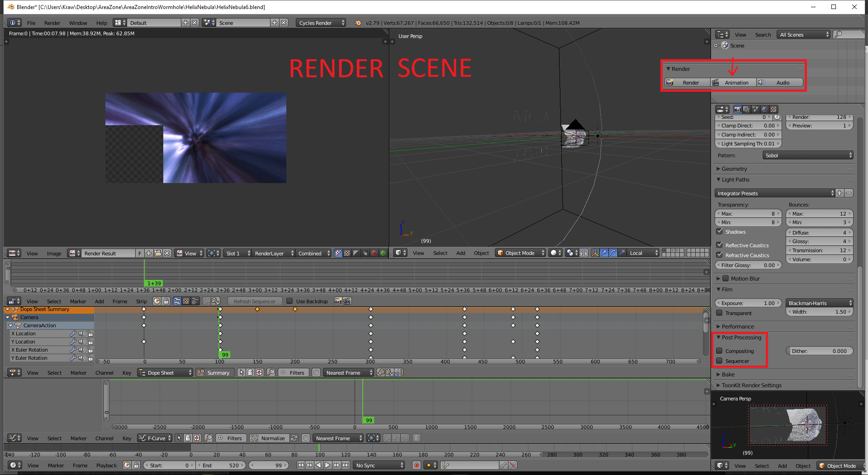Open the Render menu in the top header
868x475 pixels.
pos(52,23)
